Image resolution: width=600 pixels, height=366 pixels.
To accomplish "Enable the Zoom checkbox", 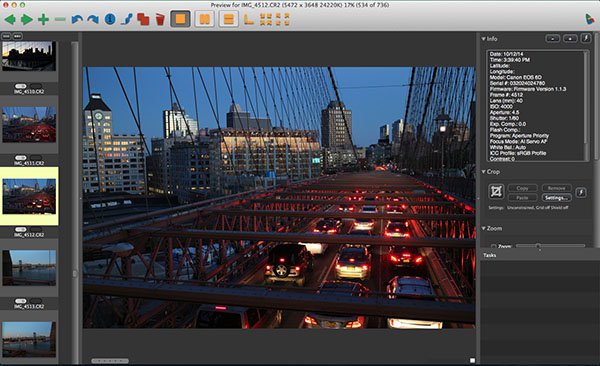I will pos(494,246).
